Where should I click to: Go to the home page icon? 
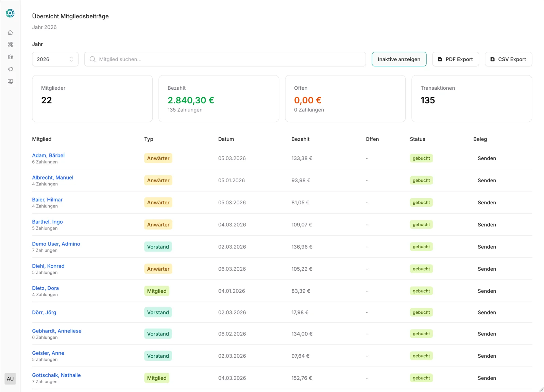point(10,33)
